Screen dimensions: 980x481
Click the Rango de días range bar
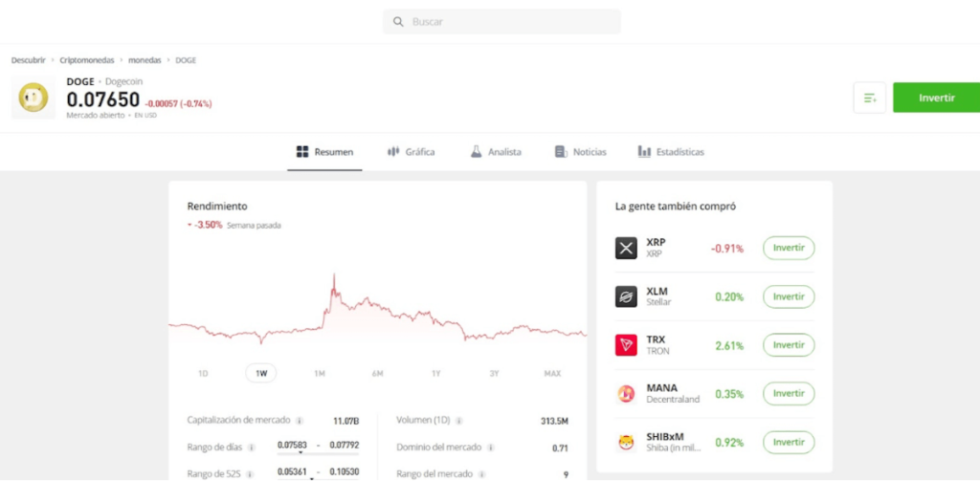point(318,453)
